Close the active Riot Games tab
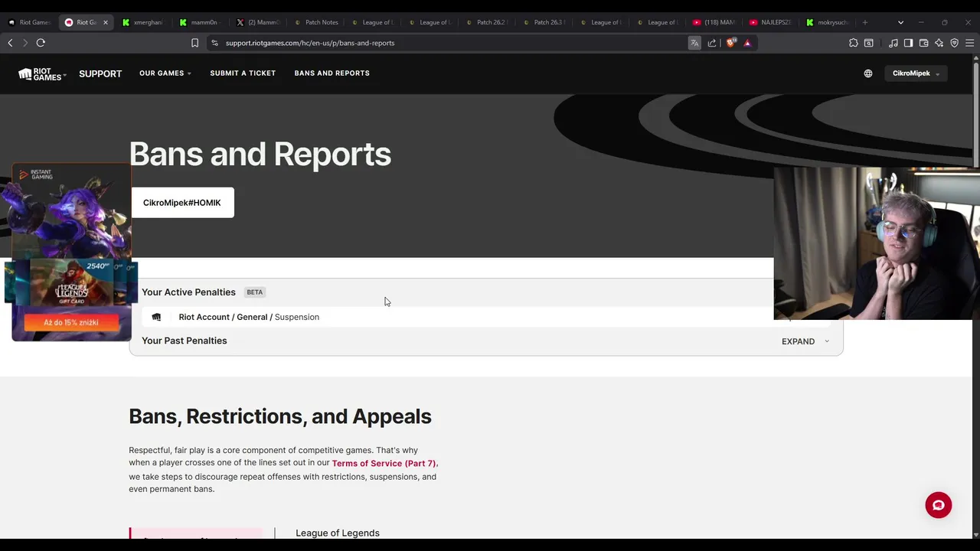The image size is (980, 551). (x=106, y=22)
